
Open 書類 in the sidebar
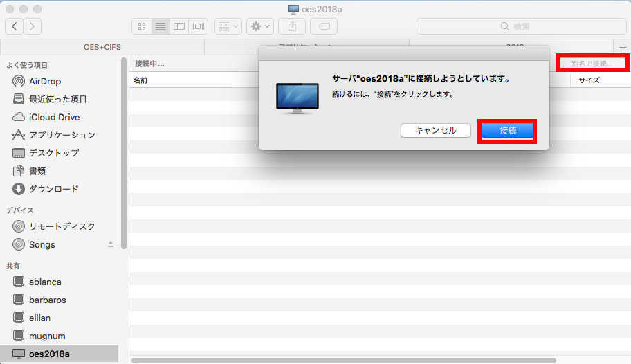pyautogui.click(x=37, y=171)
